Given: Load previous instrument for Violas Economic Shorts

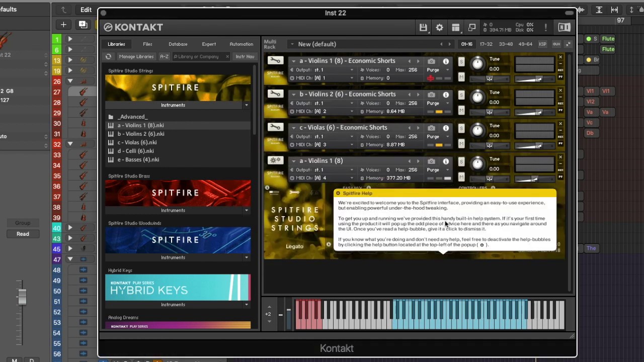Looking at the screenshot, I should click(x=409, y=128).
